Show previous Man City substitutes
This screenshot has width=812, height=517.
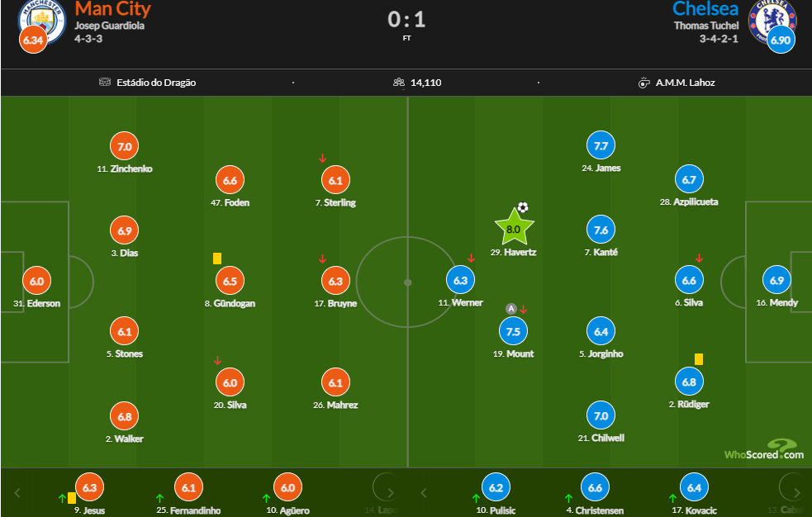point(17,493)
